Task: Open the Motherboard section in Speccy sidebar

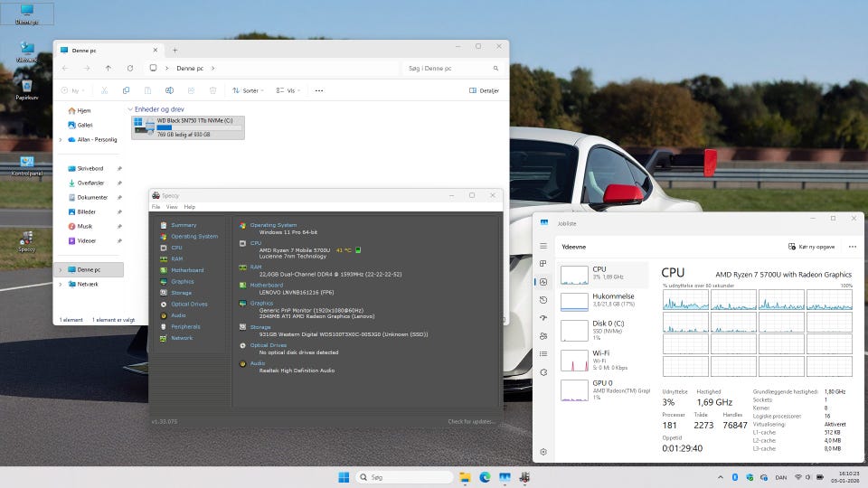Action: click(x=186, y=270)
